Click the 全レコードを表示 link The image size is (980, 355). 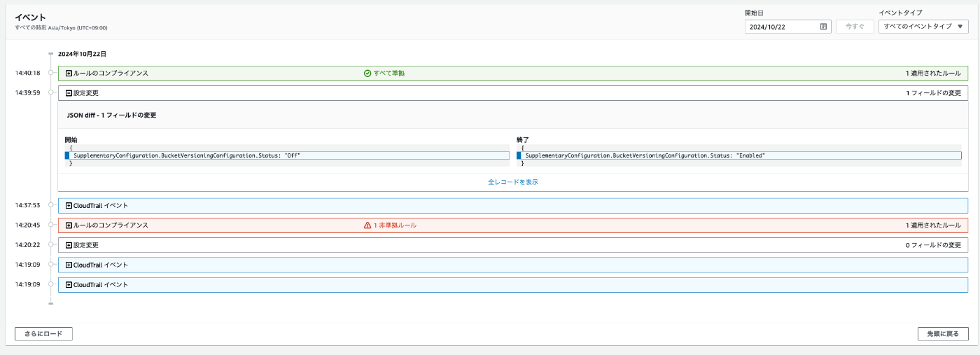point(513,182)
